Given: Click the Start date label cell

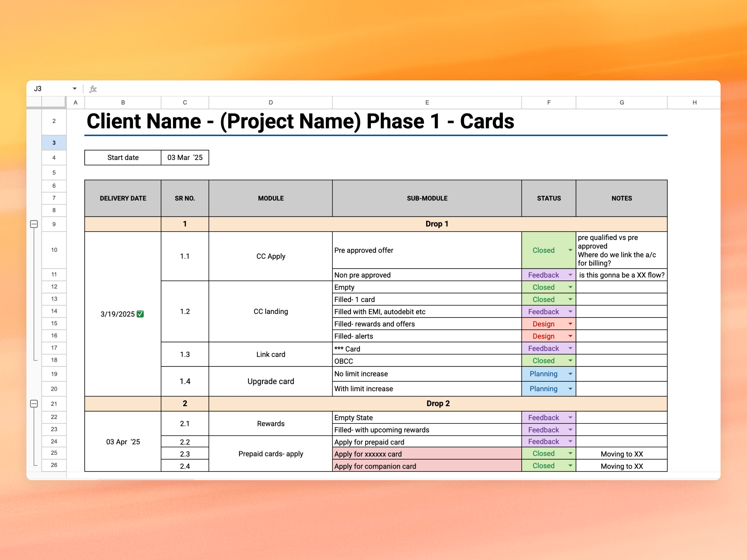Looking at the screenshot, I should 123,157.
